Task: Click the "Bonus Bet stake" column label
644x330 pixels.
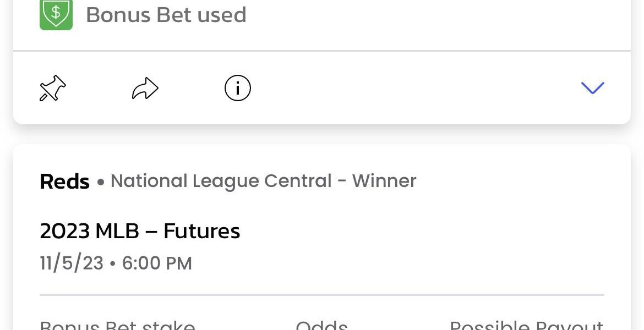Action: [x=117, y=325]
